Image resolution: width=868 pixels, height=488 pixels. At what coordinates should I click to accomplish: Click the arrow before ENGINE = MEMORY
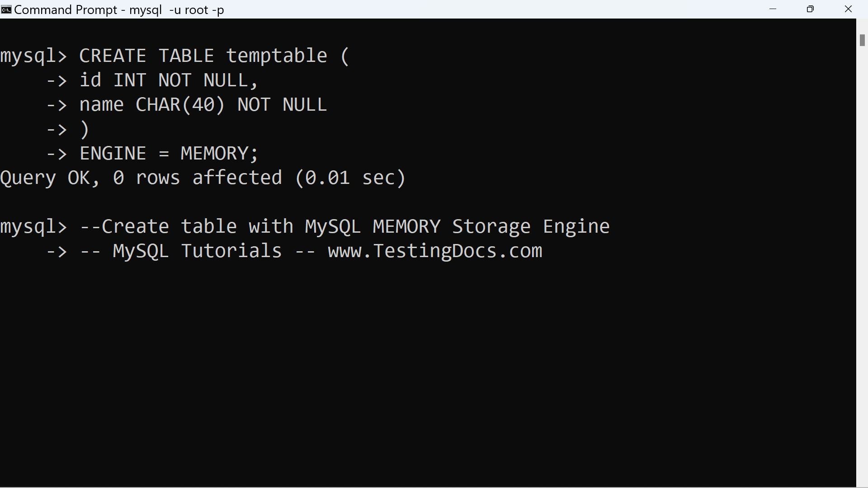pyautogui.click(x=56, y=154)
